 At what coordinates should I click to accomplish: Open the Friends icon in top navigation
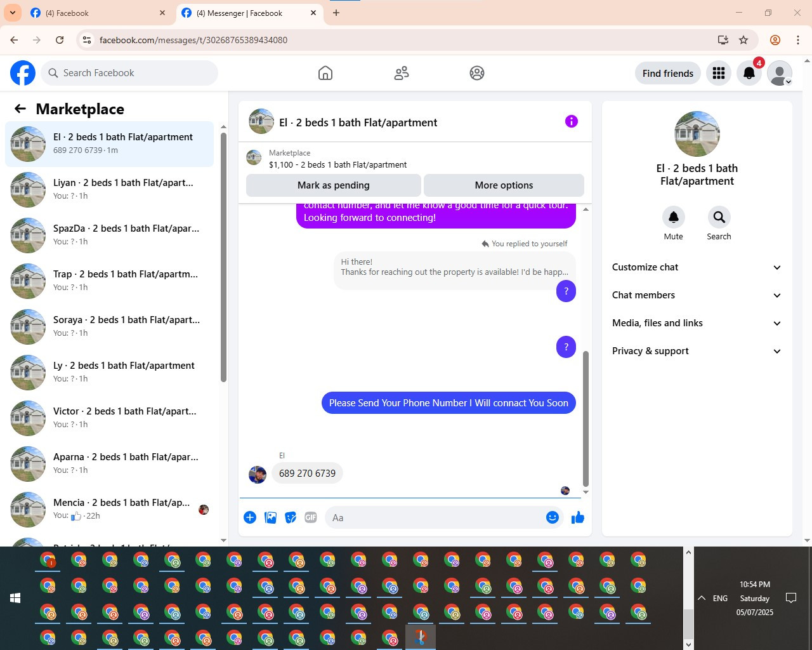[x=402, y=73]
